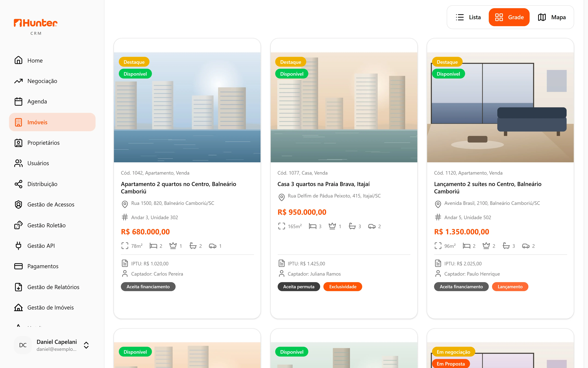The width and height of the screenshot is (588, 368).
Task: Click Andar 5, Unidade 502
Action: point(468,217)
